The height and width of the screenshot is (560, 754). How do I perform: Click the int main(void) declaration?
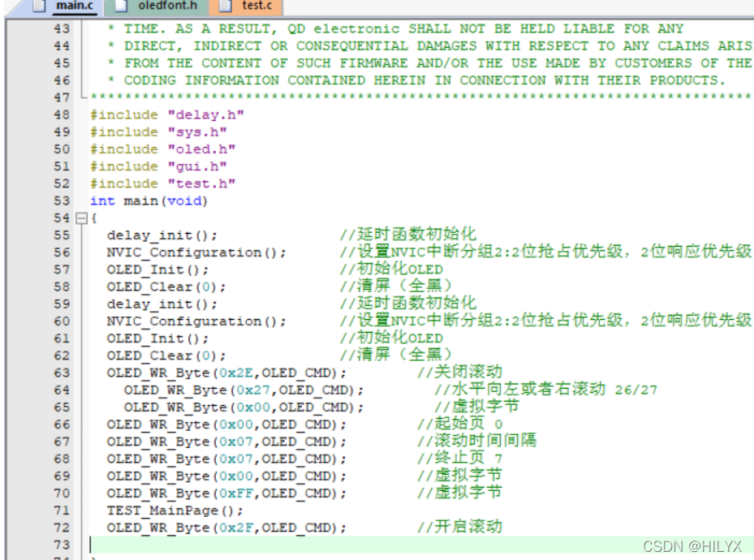(x=149, y=201)
